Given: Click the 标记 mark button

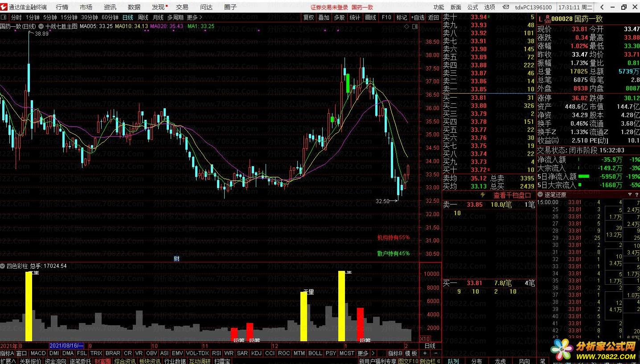Looking at the screenshot, I should click(402, 17).
